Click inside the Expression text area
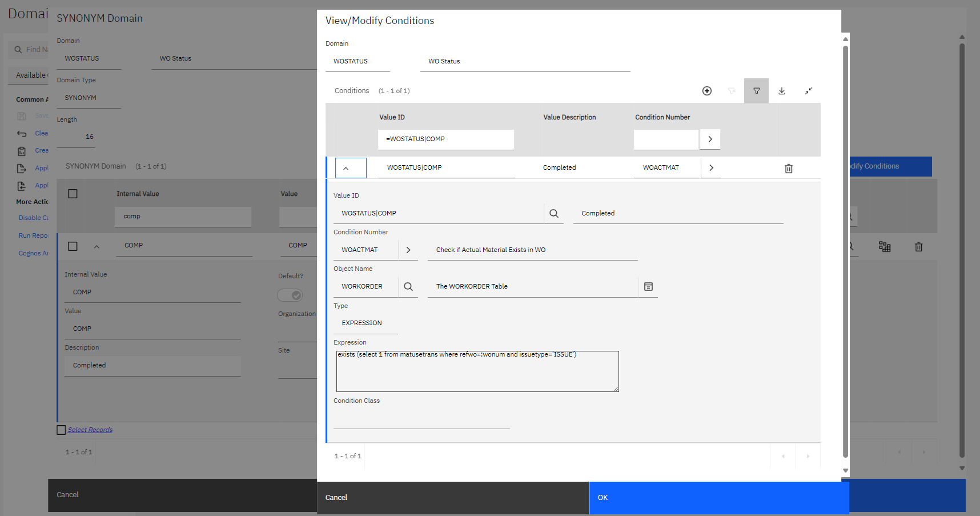Viewport: 980px width, 516px height. [x=477, y=372]
